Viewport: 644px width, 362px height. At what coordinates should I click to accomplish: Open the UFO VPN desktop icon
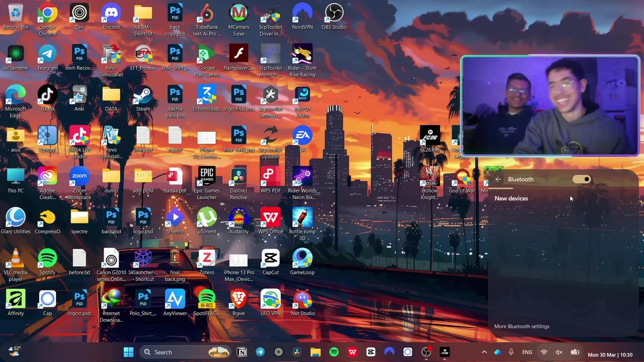tap(270, 303)
